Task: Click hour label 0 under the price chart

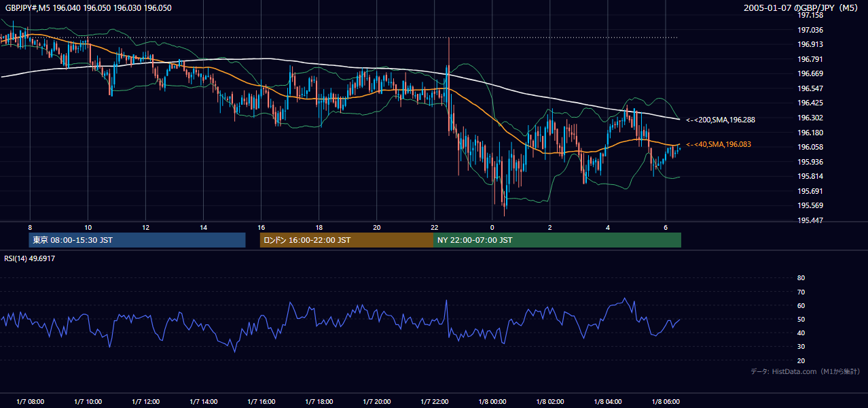Action: (x=492, y=227)
